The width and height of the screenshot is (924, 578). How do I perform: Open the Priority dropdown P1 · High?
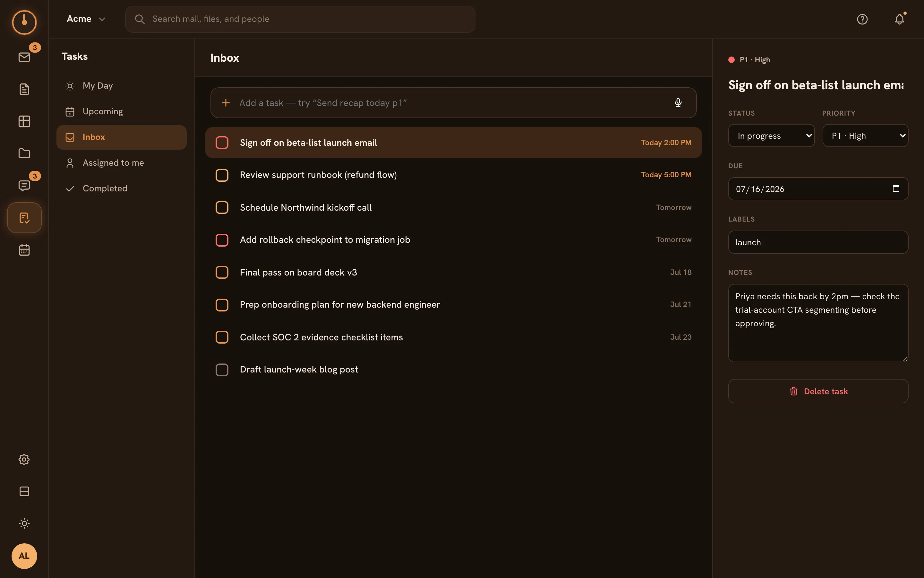[x=865, y=136]
